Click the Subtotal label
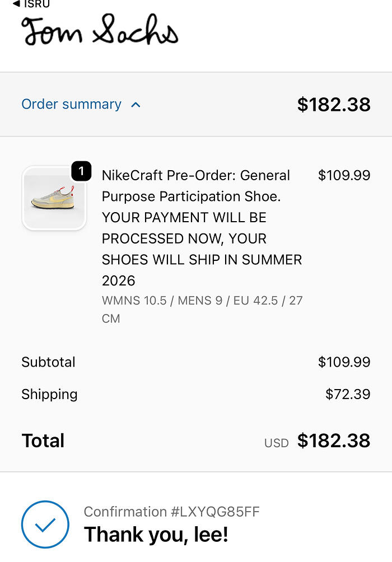The image size is (392, 562). coord(48,362)
